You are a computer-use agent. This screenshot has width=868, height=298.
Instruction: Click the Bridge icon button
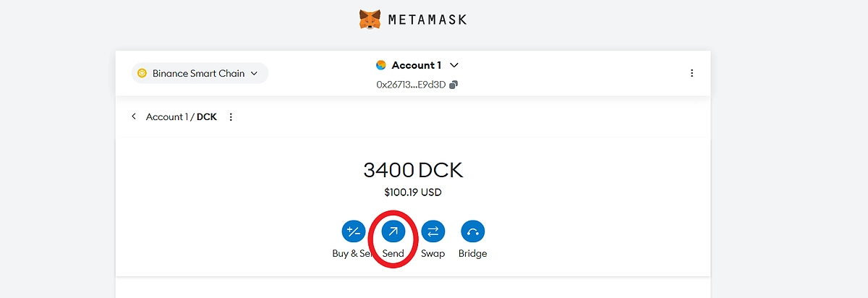[472, 231]
